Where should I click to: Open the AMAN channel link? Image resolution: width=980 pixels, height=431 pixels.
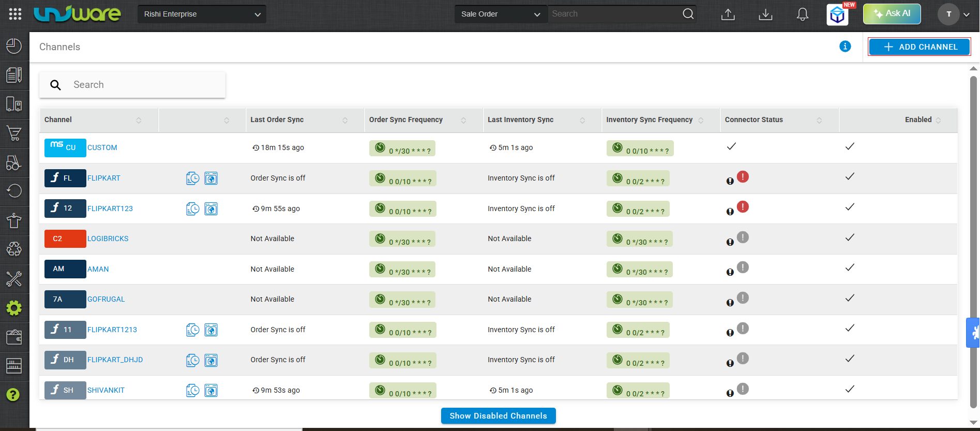[98, 269]
